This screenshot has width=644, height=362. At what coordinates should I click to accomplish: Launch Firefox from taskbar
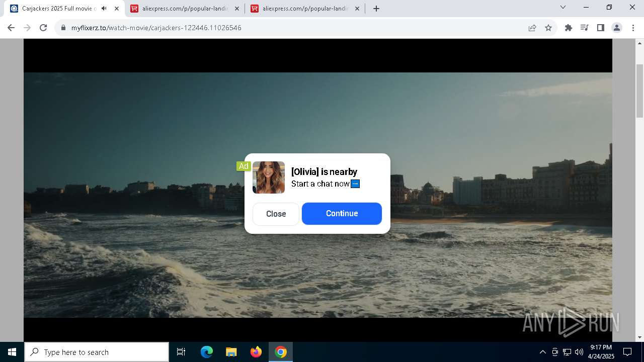point(256,352)
